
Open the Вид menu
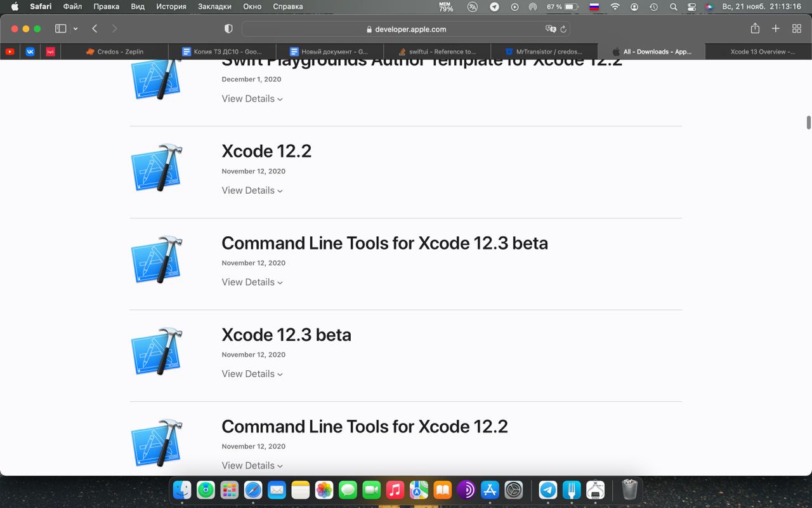(138, 7)
